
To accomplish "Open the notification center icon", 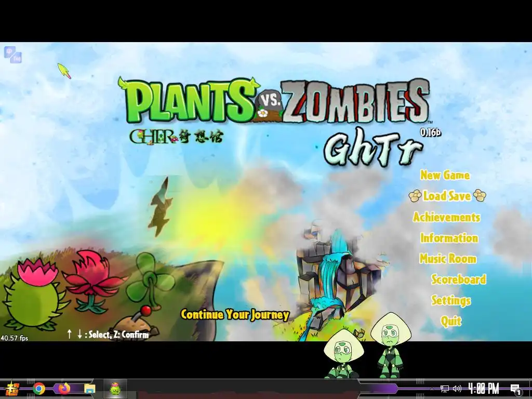I will click(516, 390).
